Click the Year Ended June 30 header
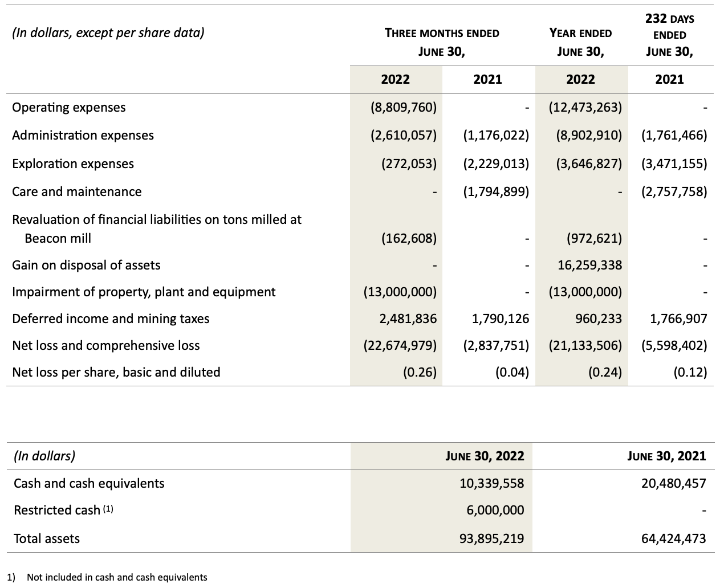This screenshot has height=588, width=724. tap(580, 42)
